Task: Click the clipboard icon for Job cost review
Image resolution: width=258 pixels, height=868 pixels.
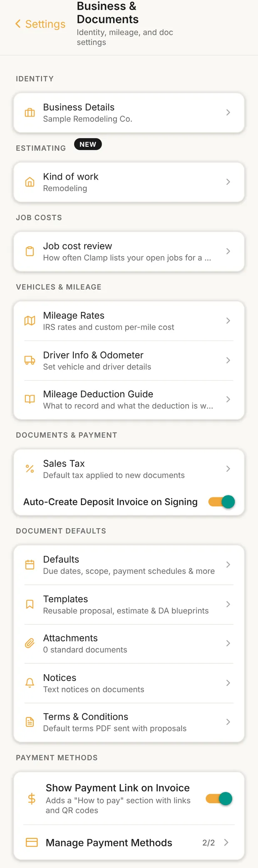Action: pos(30,252)
